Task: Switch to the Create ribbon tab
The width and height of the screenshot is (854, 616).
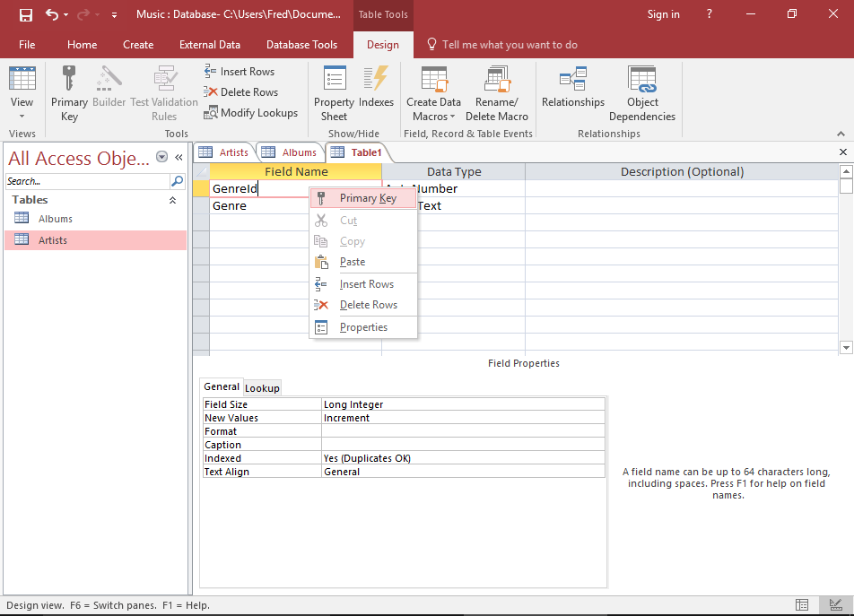Action: point(138,45)
